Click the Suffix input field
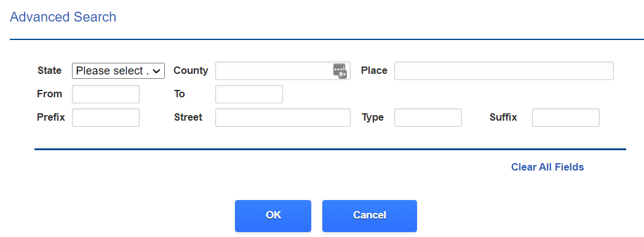Image resolution: width=644 pixels, height=237 pixels. 565,118
